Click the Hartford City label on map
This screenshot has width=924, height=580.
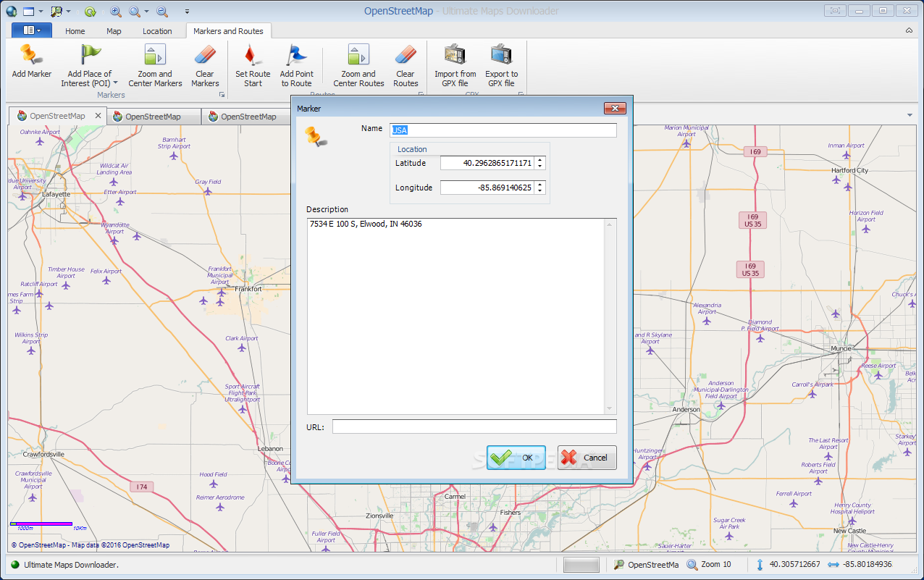[849, 170]
